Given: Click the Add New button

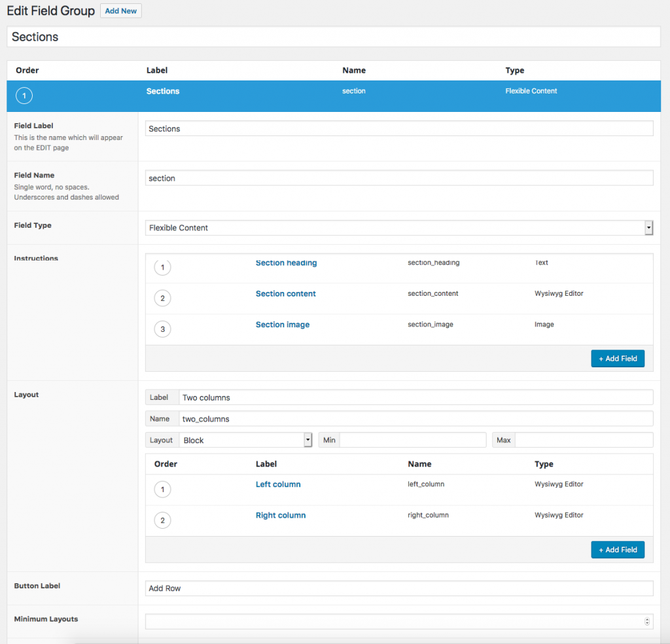Looking at the screenshot, I should (121, 11).
